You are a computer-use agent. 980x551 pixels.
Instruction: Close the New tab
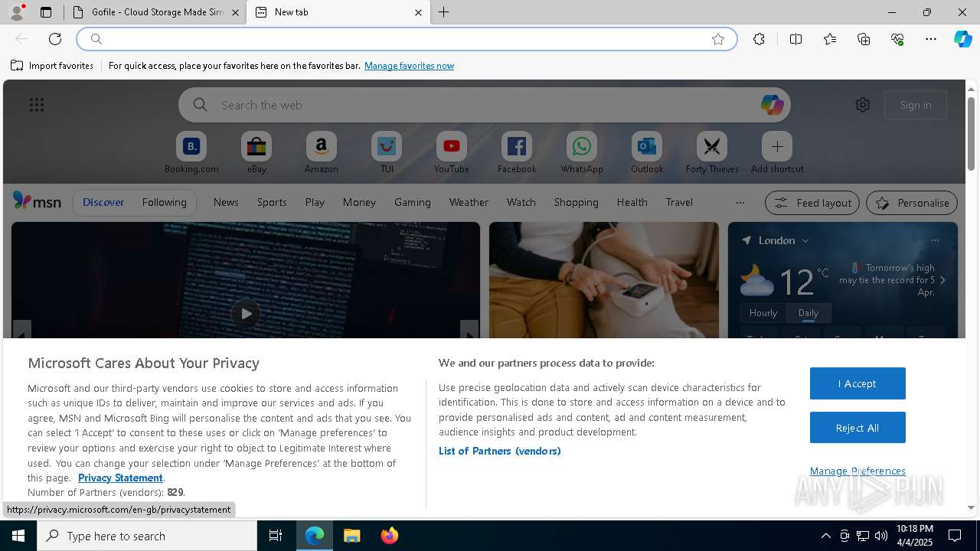coord(418,12)
